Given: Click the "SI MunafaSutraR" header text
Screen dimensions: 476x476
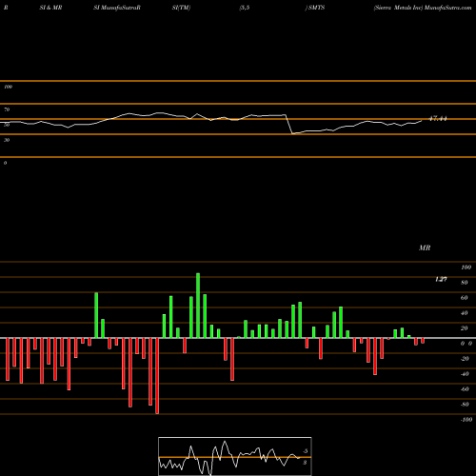Looking at the screenshot, I should pos(117,8).
